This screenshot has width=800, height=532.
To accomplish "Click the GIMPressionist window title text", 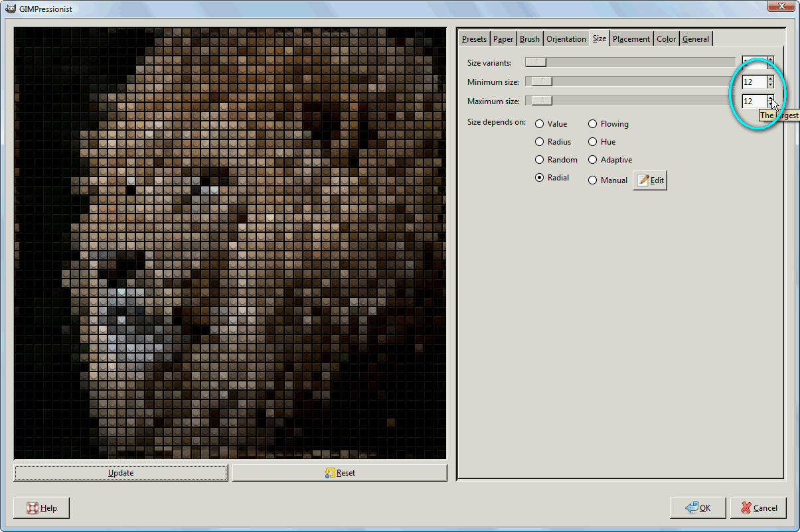I will click(46, 9).
